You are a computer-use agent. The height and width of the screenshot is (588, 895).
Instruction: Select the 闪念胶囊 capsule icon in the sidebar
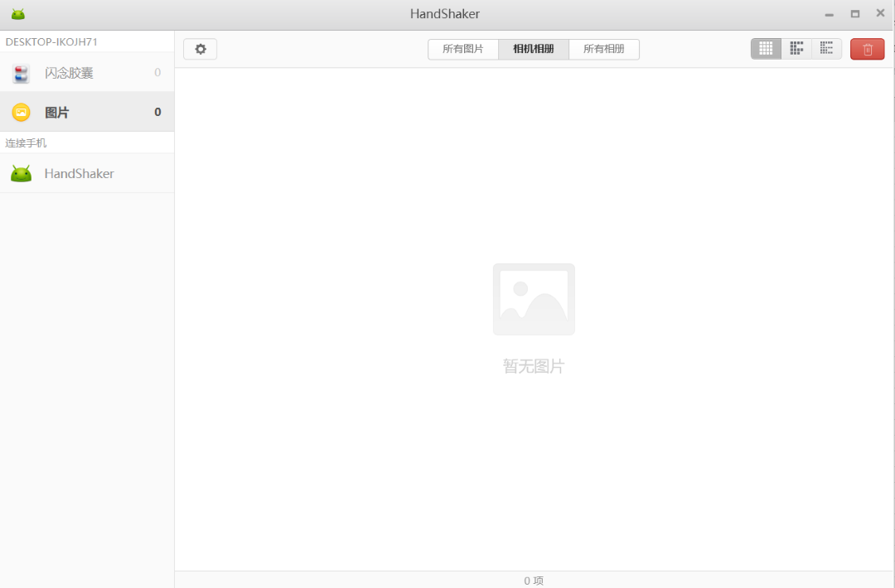[21, 73]
